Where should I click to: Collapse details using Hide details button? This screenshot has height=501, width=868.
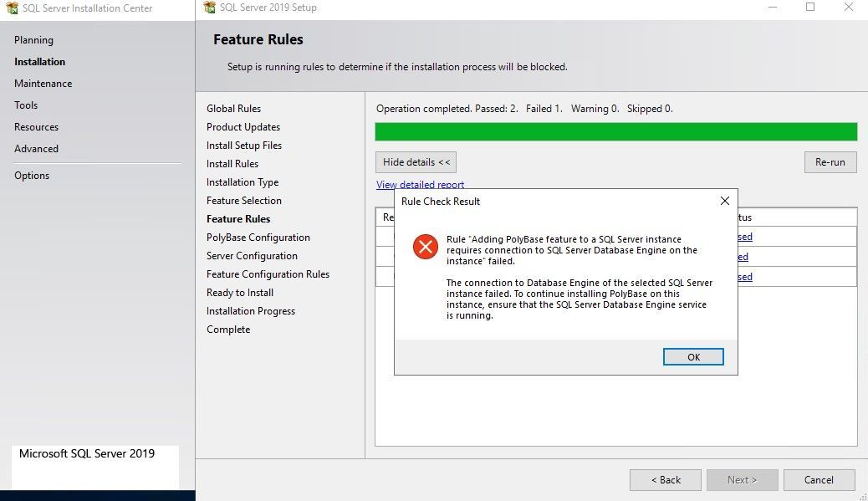click(416, 161)
